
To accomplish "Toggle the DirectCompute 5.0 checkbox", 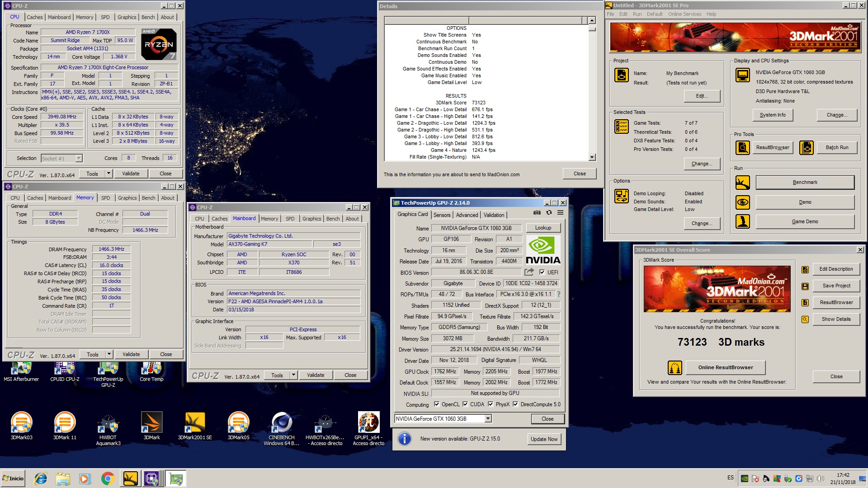I will (x=515, y=404).
